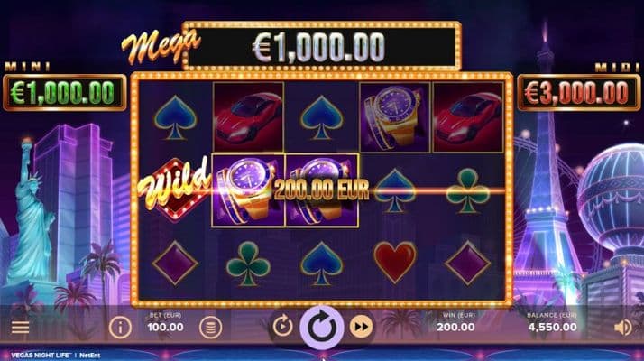Image resolution: width=644 pixels, height=361 pixels.
Task: Start autoplay with the circular play icon
Action: point(282,327)
